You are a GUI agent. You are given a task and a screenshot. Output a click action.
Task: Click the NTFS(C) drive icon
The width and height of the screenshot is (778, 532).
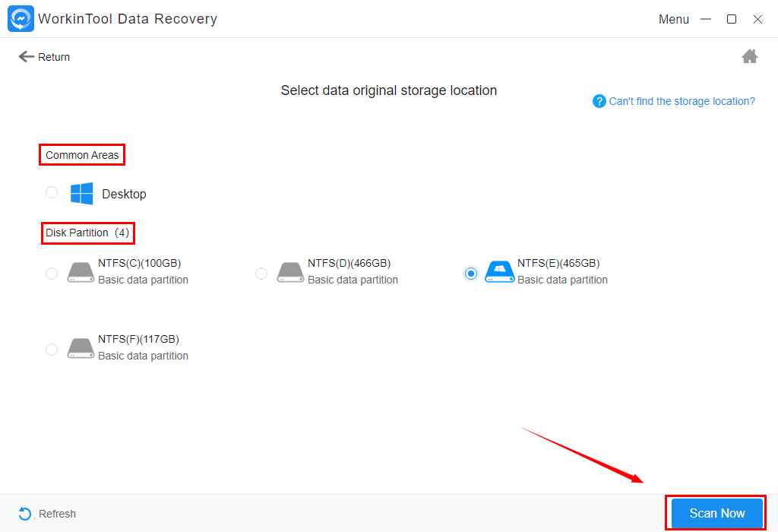click(x=81, y=272)
